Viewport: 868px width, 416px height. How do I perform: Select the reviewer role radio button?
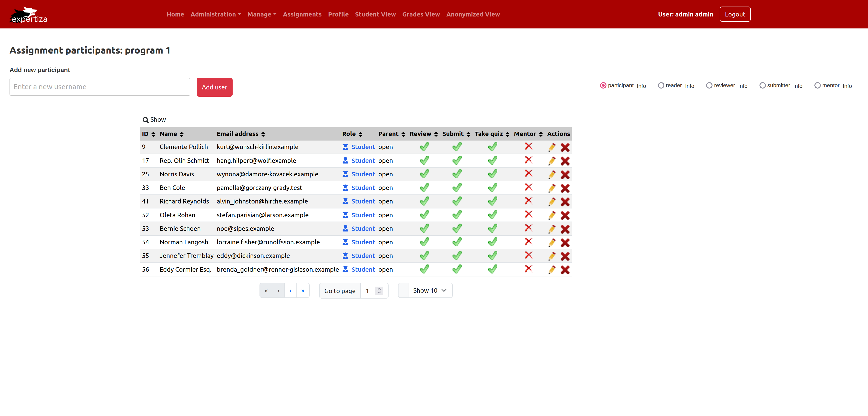pos(709,86)
